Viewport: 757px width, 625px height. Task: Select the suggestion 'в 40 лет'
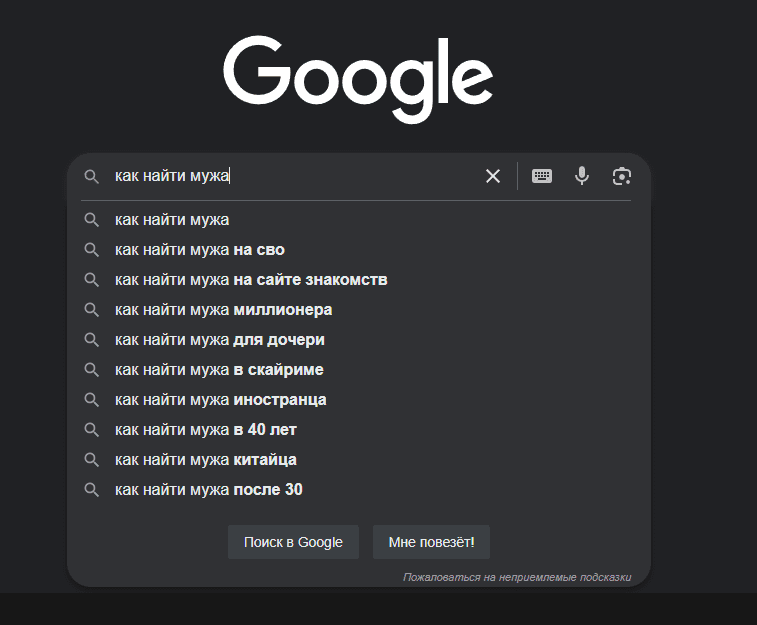[x=358, y=430]
